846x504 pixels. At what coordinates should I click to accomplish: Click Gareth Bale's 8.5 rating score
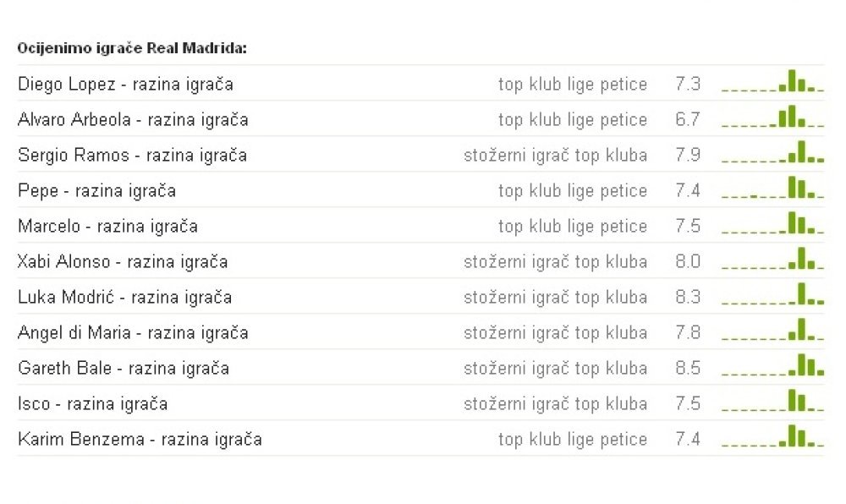pos(688,368)
